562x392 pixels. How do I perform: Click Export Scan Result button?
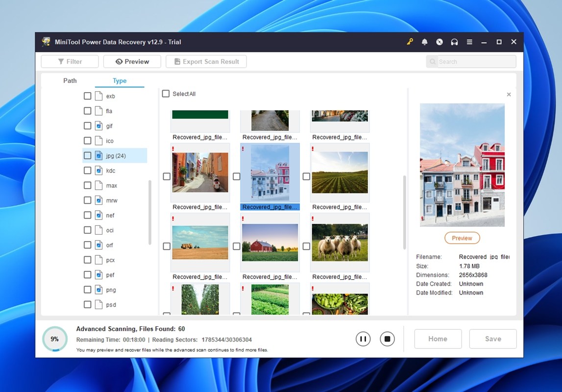[206, 62]
